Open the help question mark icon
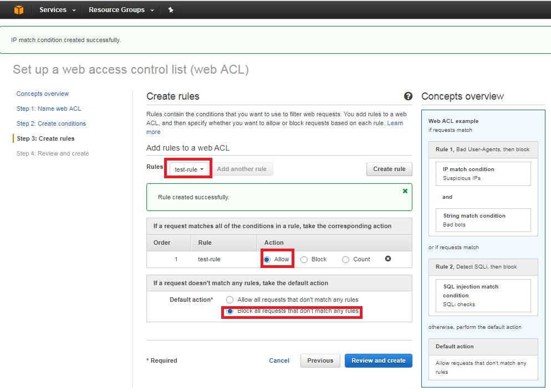The width and height of the screenshot is (551, 392). point(408,96)
